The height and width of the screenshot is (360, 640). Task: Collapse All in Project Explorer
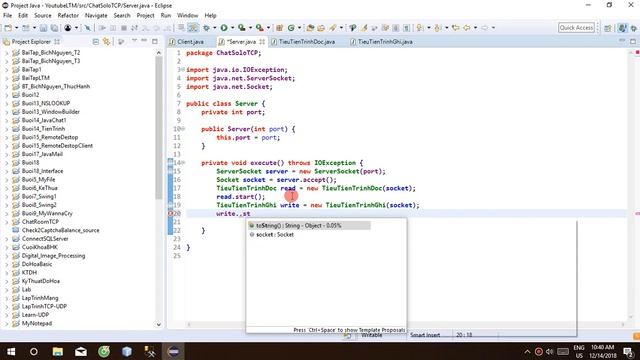point(96,41)
